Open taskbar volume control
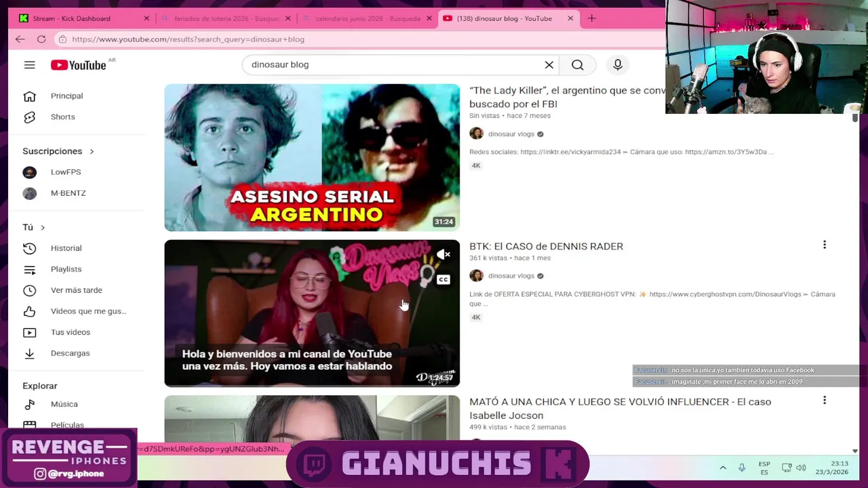868x488 pixels. pos(801,468)
